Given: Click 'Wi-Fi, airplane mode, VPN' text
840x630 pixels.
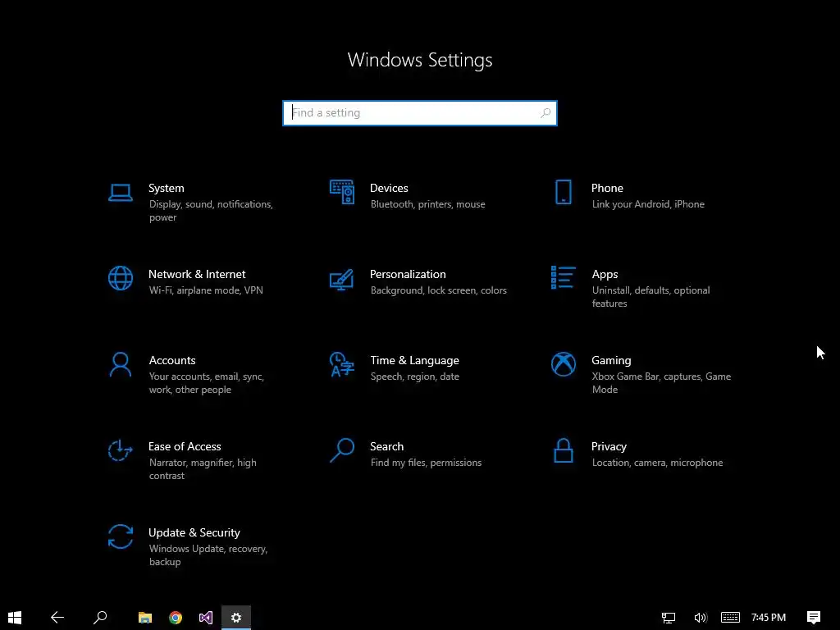Looking at the screenshot, I should point(206,290).
